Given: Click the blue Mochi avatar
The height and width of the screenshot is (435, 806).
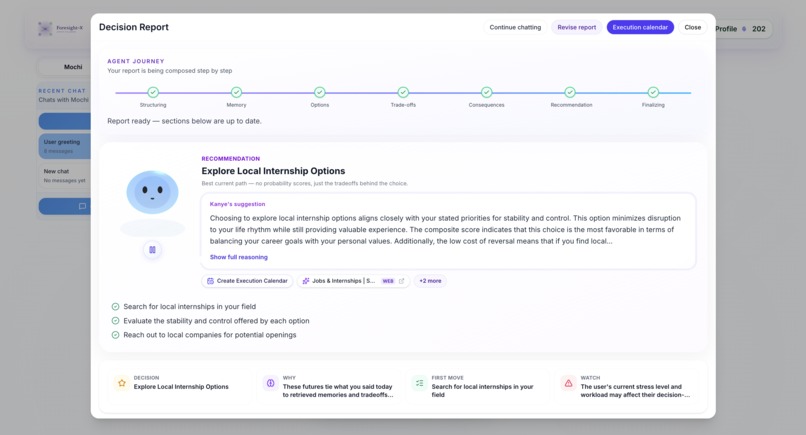Looking at the screenshot, I should (152, 192).
